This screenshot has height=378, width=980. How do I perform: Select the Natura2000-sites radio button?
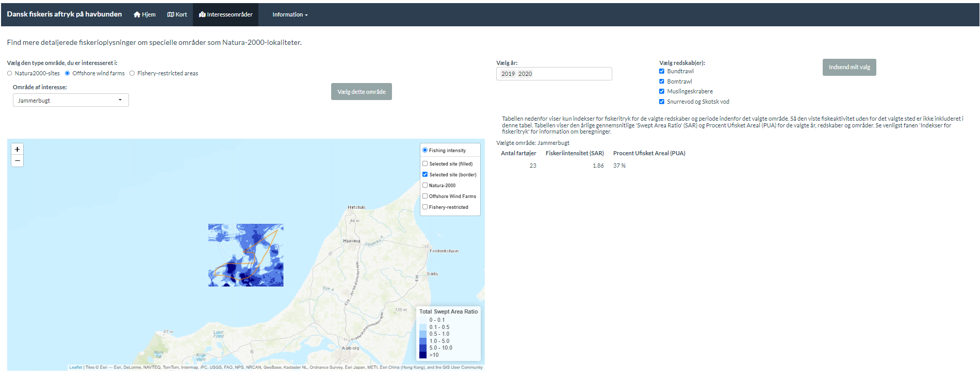(x=10, y=73)
